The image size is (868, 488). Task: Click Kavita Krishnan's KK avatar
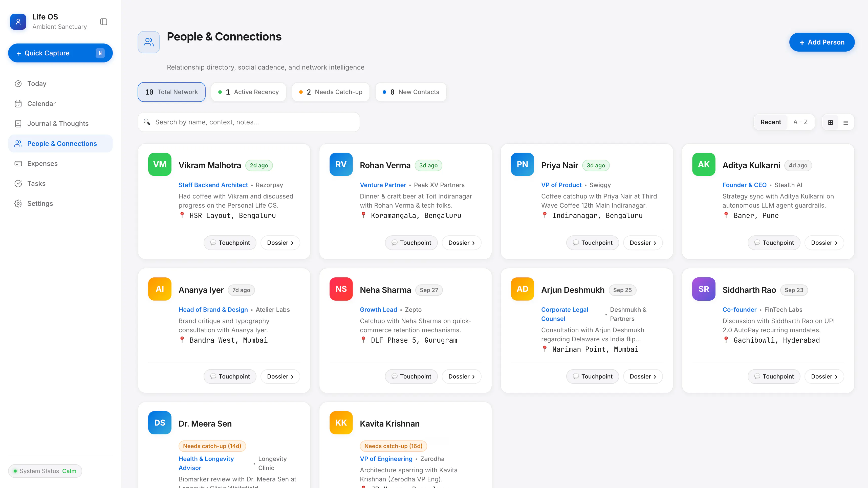pyautogui.click(x=341, y=423)
